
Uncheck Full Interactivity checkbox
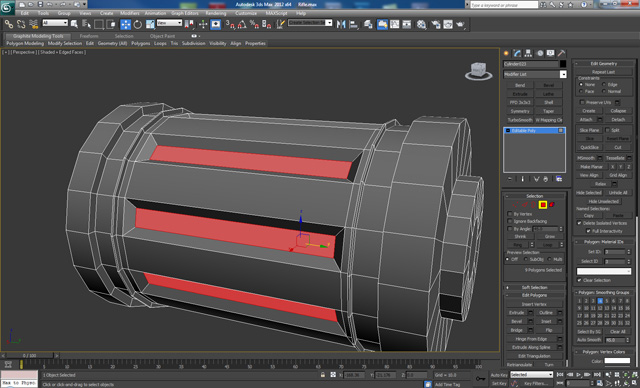click(x=588, y=231)
